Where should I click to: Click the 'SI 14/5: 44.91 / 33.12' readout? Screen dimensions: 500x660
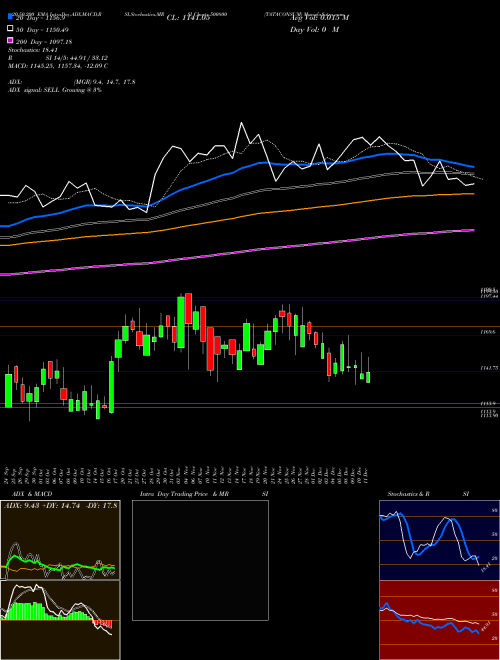tap(77, 58)
